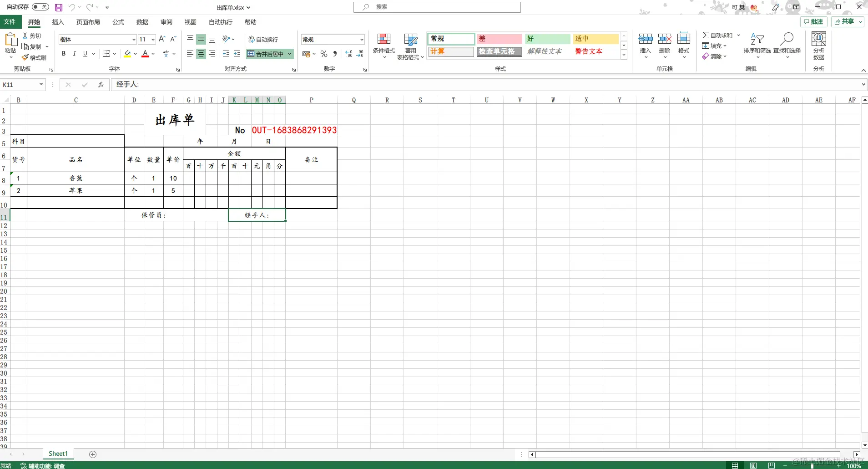868x469 pixels.
Task: Switch to the Data (数据) tab
Action: tap(142, 22)
